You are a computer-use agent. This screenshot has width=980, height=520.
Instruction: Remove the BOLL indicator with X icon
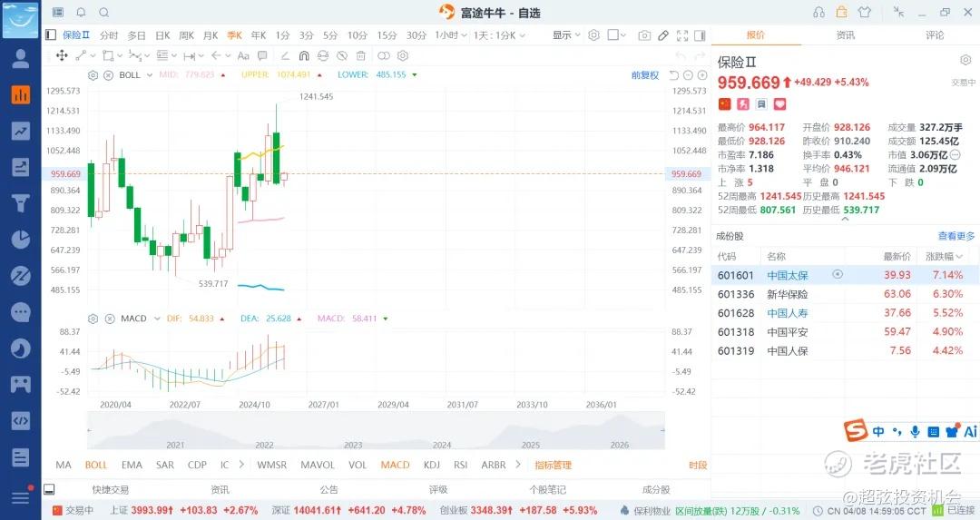(x=108, y=75)
